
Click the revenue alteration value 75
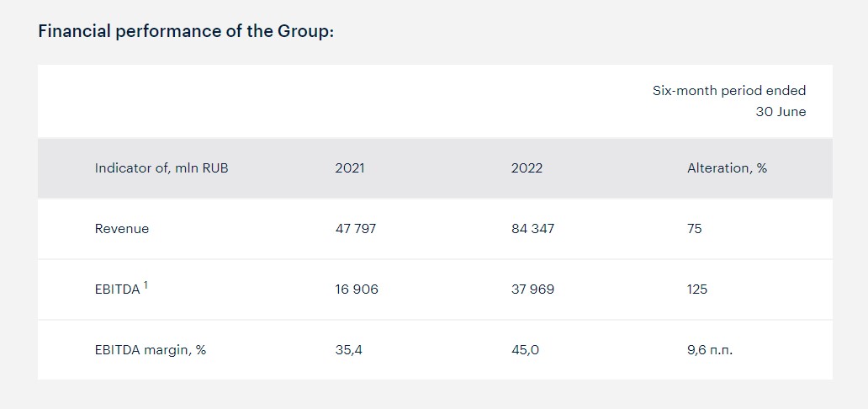(695, 228)
